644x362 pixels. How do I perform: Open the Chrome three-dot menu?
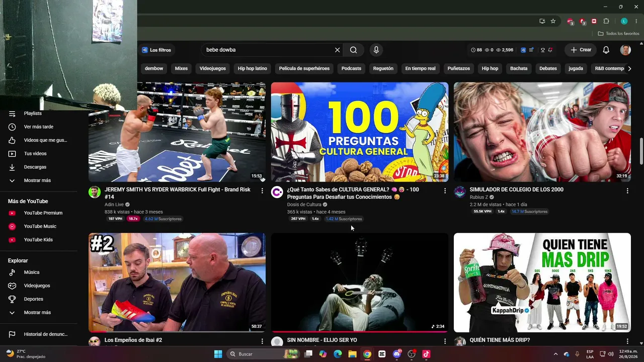click(x=636, y=21)
